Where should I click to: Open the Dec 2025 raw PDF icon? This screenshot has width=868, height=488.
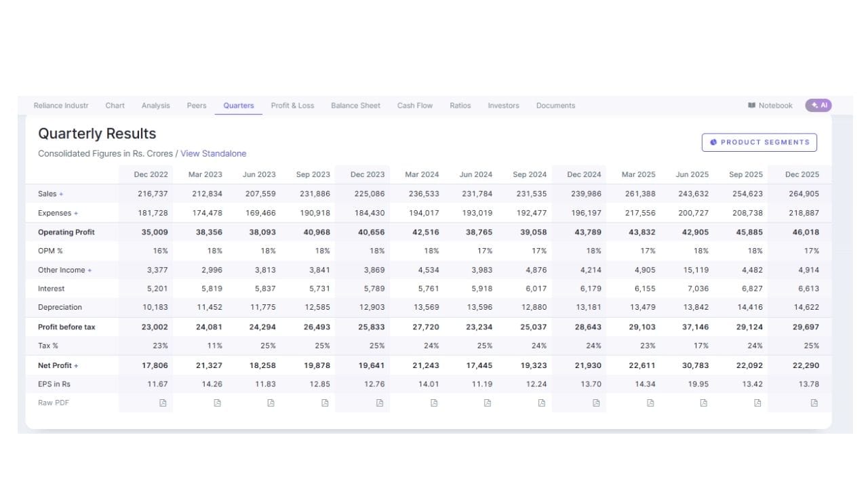(814, 403)
